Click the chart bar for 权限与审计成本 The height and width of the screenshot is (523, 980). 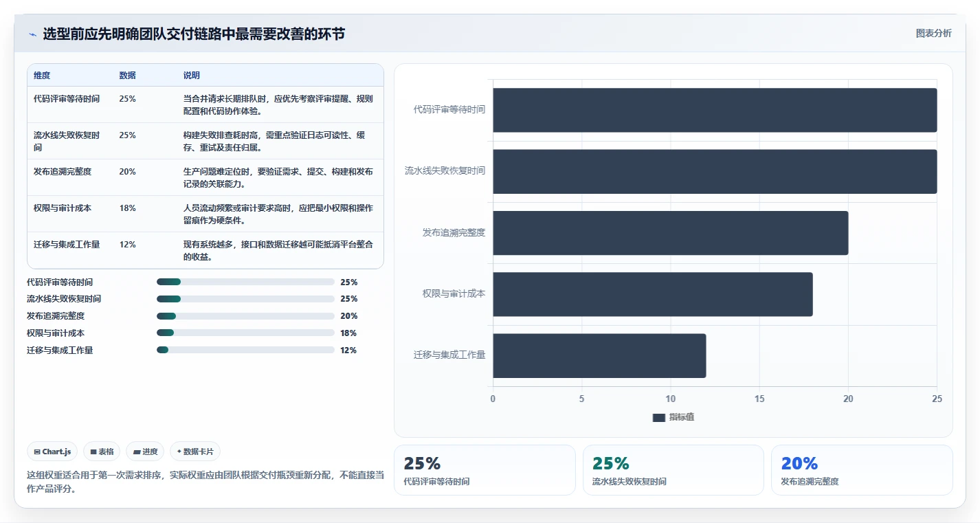click(653, 294)
